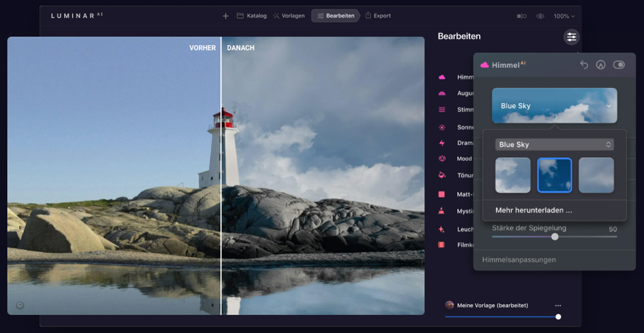Select the Tönung paint bucket icon
This screenshot has width=644, height=333.
click(x=442, y=175)
